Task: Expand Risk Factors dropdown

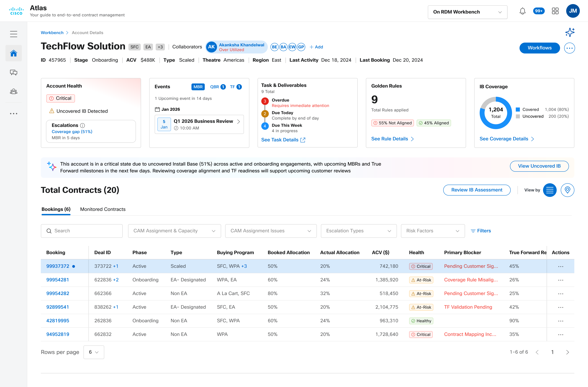Action: (433, 231)
